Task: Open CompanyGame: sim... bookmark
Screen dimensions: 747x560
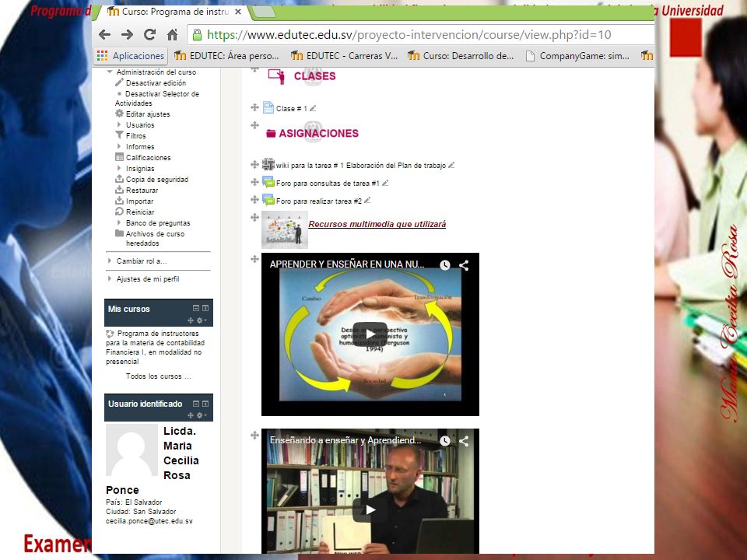Action: point(577,56)
